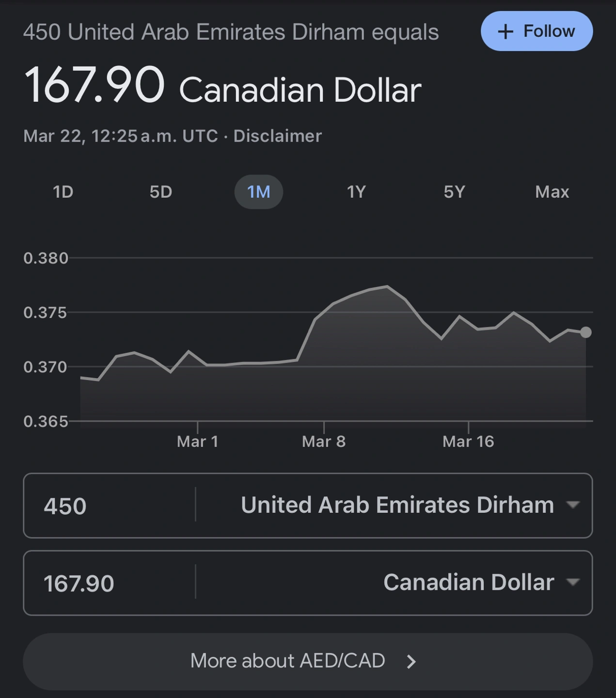Screen dimensions: 616x698
Task: Select the Max time range
Action: tap(552, 192)
